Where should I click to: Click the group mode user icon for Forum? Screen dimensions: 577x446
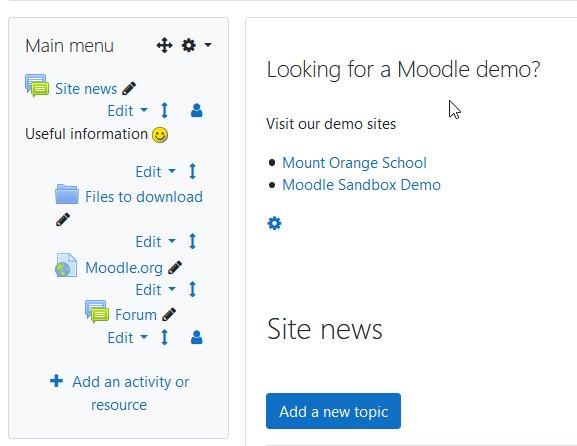(197, 337)
